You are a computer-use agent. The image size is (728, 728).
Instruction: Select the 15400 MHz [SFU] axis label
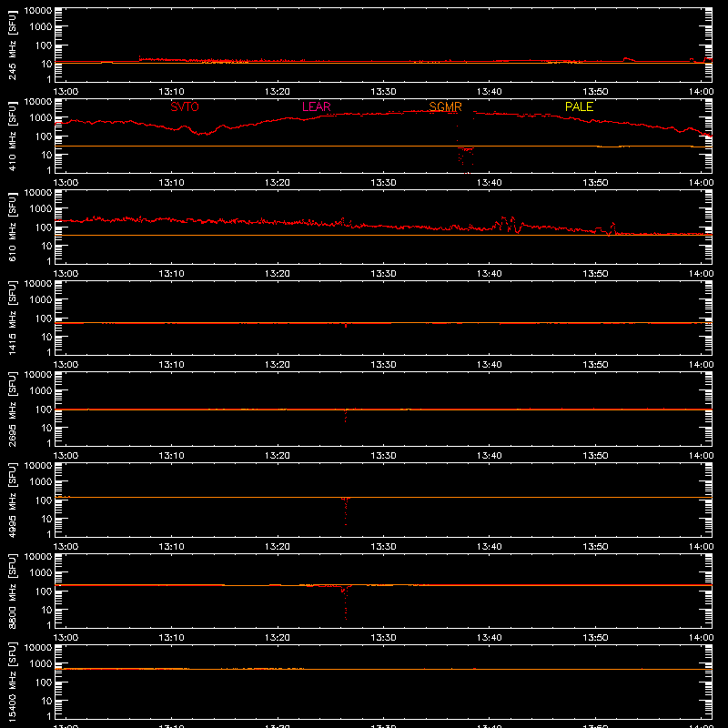pos(12,682)
